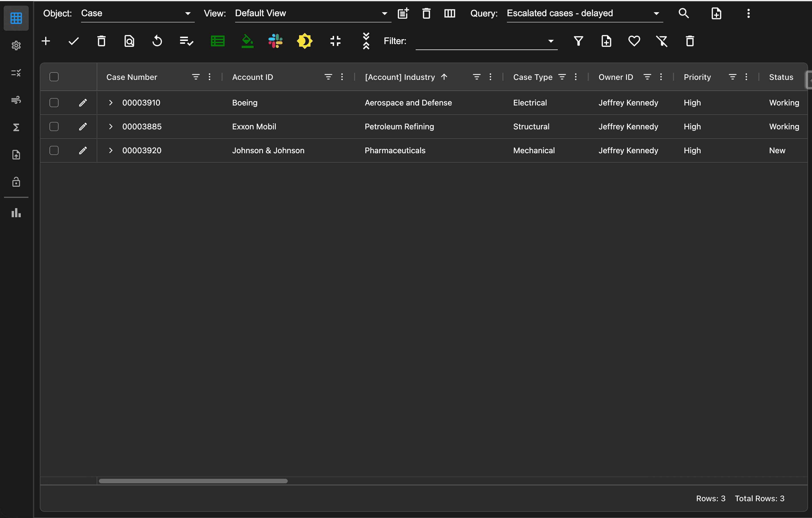Open the Priority column three-dot menu
Viewport: 812px width, 518px height.
tap(746, 77)
